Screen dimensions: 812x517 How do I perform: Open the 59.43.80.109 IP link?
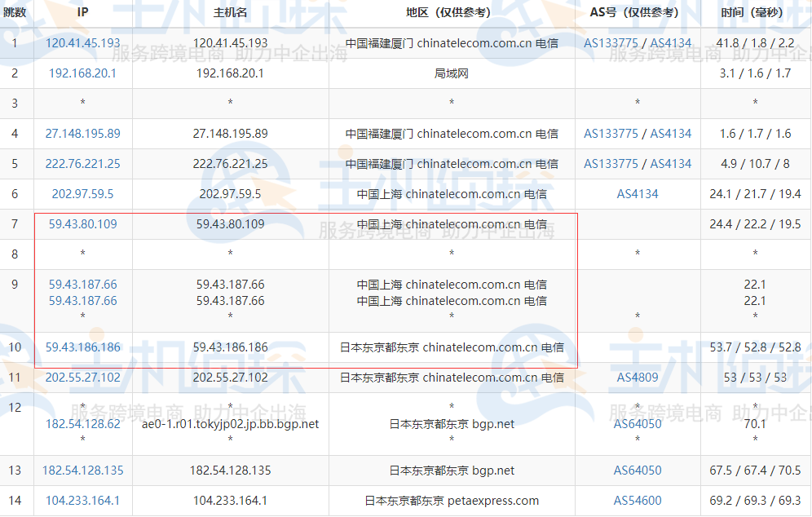[x=83, y=223]
